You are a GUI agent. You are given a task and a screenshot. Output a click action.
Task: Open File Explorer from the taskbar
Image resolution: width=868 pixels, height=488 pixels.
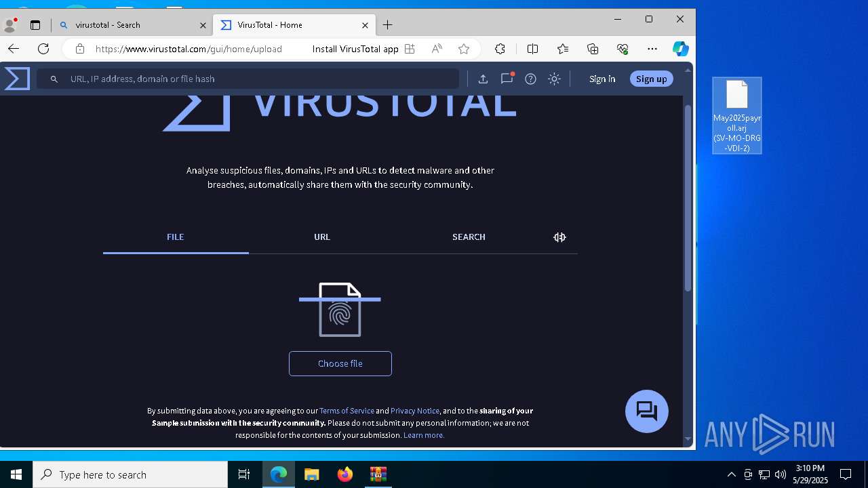[x=311, y=474]
